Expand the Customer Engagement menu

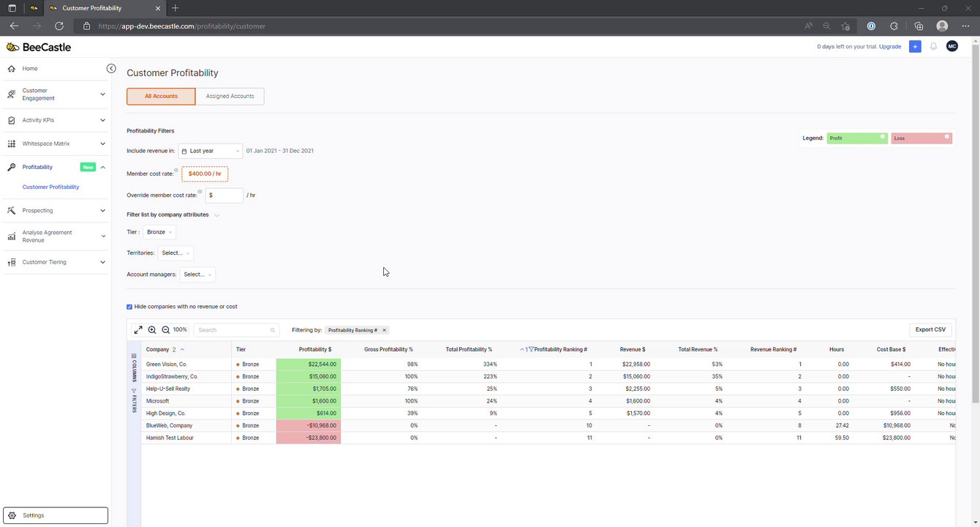click(55, 94)
